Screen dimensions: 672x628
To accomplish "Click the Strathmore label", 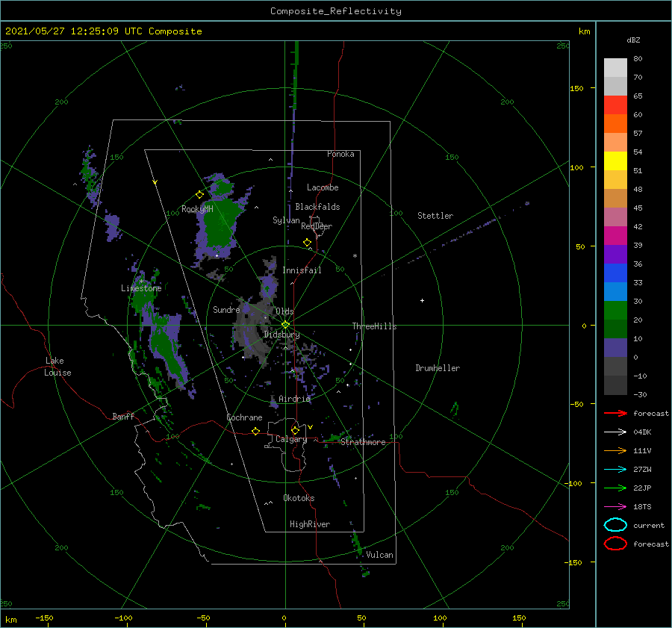I will pos(364,442).
